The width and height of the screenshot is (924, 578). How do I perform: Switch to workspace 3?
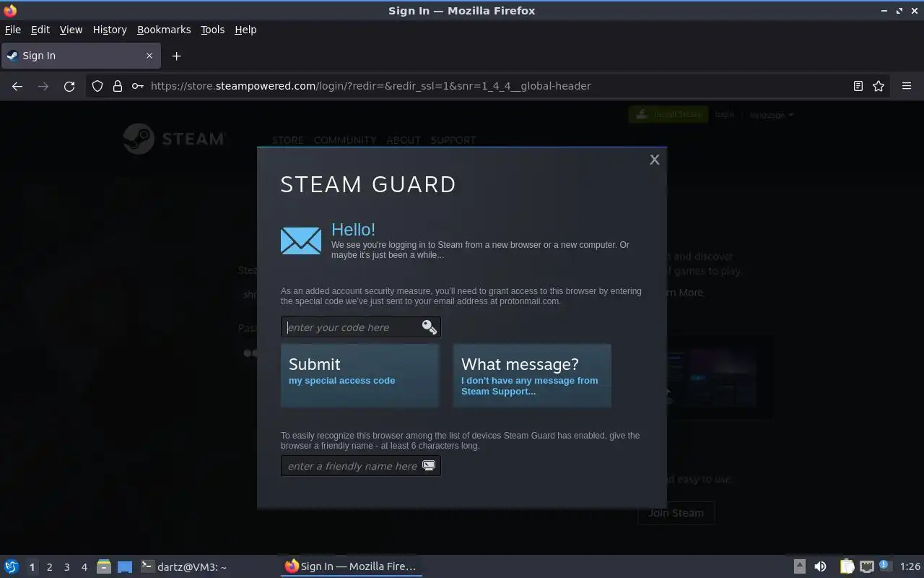coord(66,567)
